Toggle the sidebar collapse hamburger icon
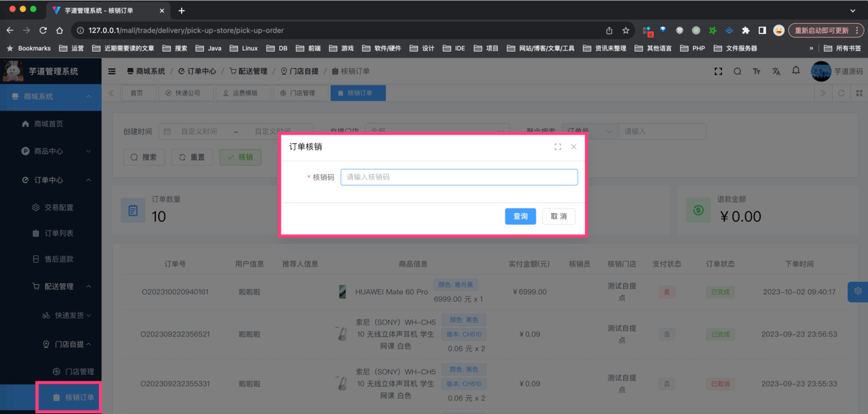 click(112, 71)
